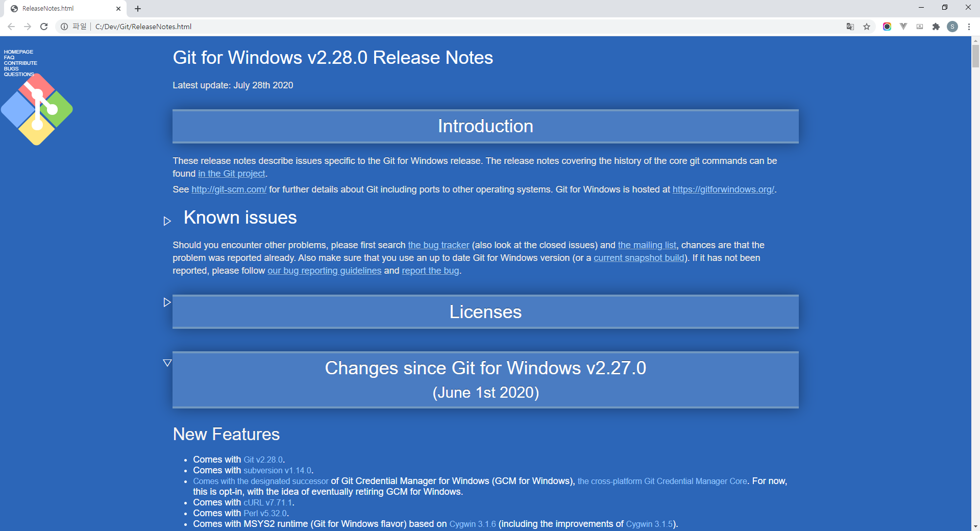Click the 'New Features' heading
The width and height of the screenshot is (980, 531).
tap(226, 434)
